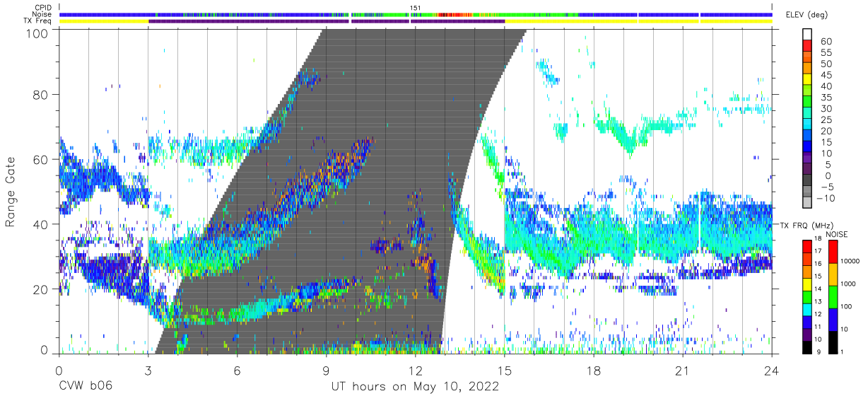Click the '1000' label on the NOISE legend
The image size is (868, 401).
[x=849, y=284]
